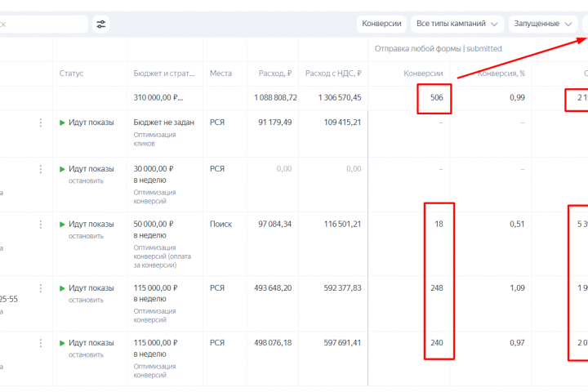Click the Поиск placement cell
This screenshot has width=588, height=392.
[x=220, y=224]
